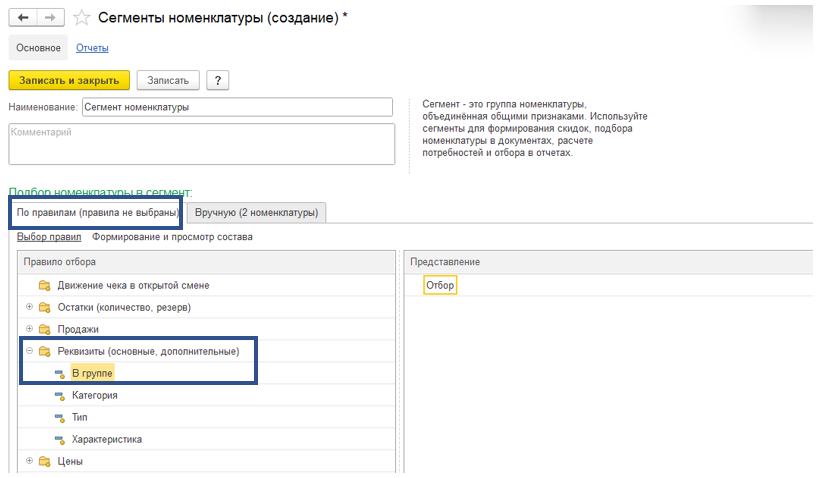Click the rule icon beside Тип
Image resolution: width=817 pixels, height=478 pixels.
(60, 418)
